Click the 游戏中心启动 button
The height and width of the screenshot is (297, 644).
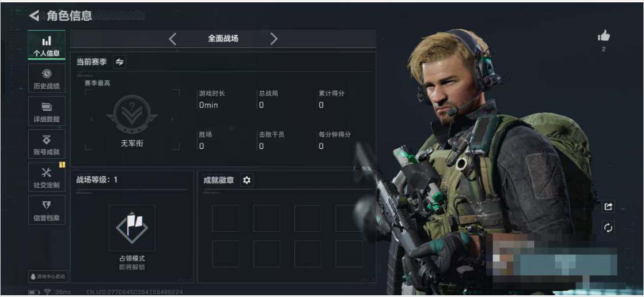click(x=48, y=276)
